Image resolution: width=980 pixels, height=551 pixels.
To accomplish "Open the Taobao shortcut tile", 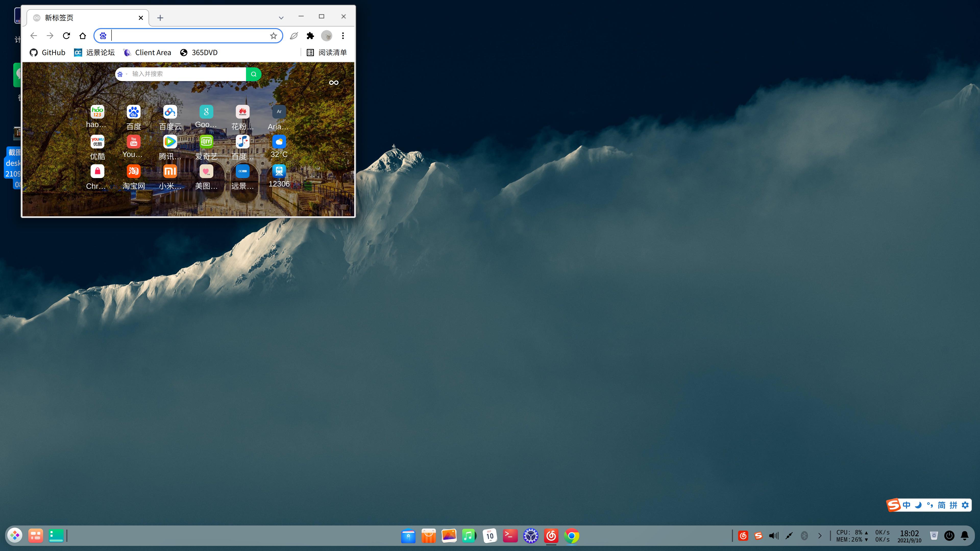I will 133,171.
